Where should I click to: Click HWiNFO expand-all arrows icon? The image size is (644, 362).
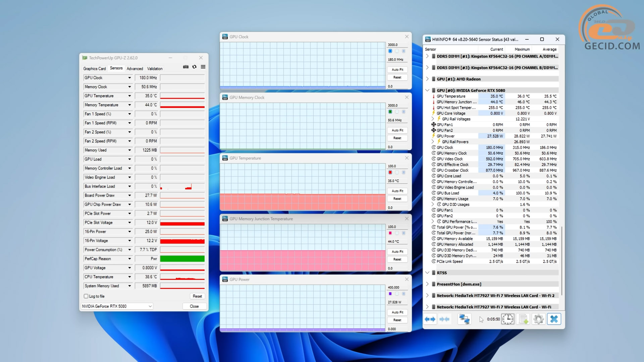click(430, 319)
